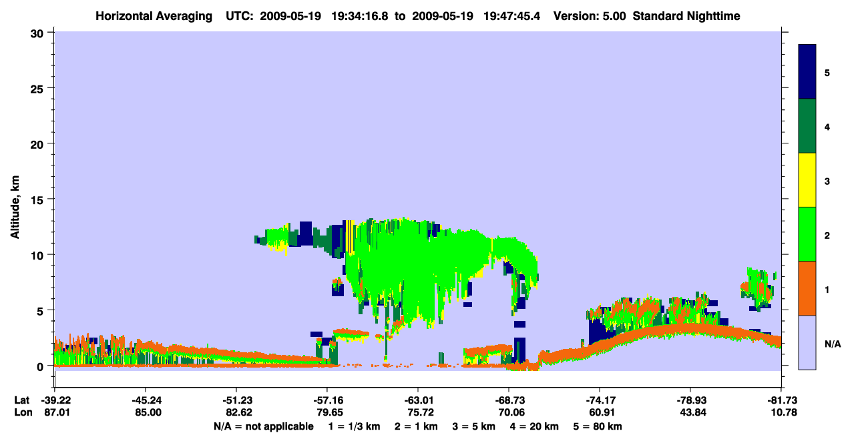Viewport: 868px width, 445px height.
Task: Click latitude value -63.01
Action: tap(418, 400)
